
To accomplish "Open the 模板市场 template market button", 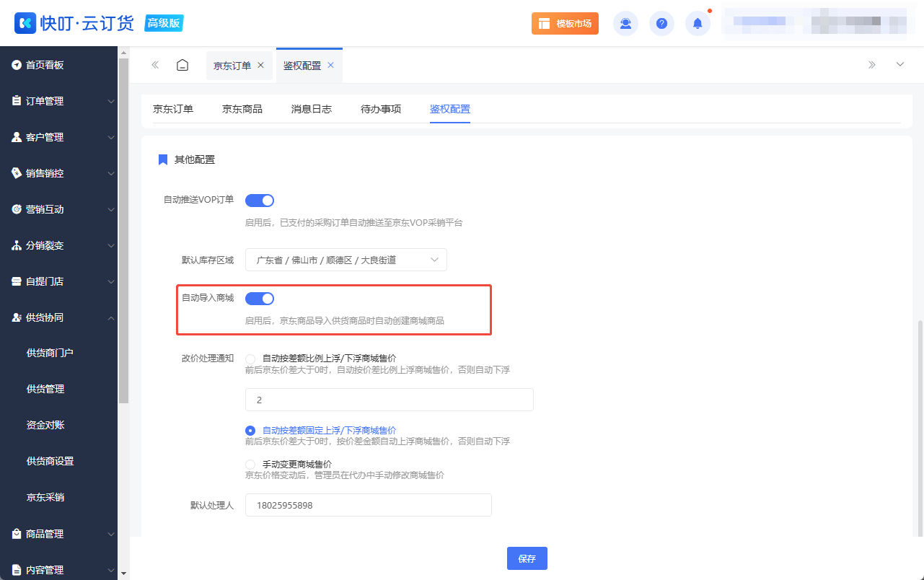I will (x=565, y=23).
